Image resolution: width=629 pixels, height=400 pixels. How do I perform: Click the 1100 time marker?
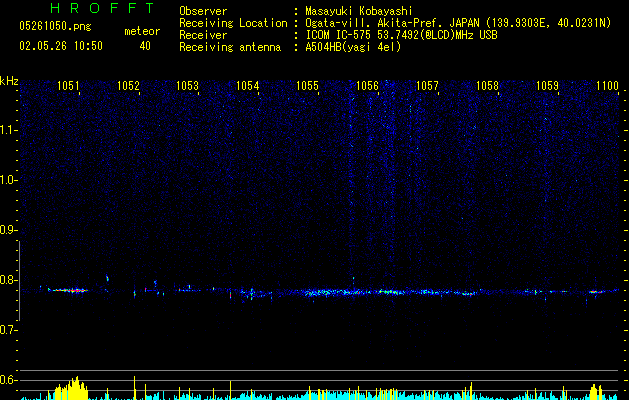pos(607,86)
